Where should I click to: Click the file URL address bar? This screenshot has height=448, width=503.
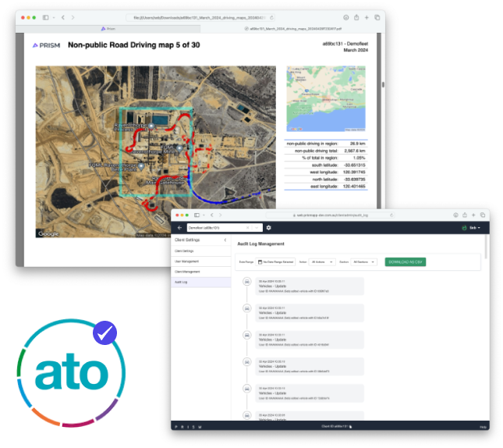coord(200,18)
